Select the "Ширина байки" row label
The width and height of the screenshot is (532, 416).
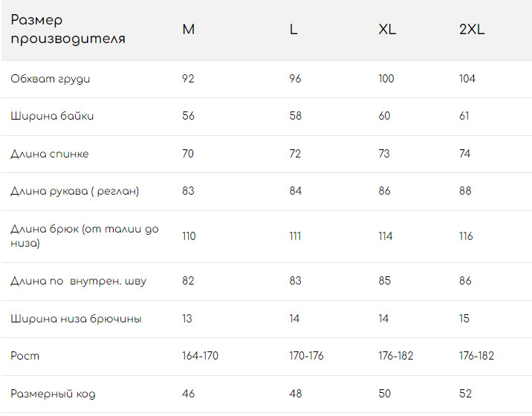click(52, 116)
